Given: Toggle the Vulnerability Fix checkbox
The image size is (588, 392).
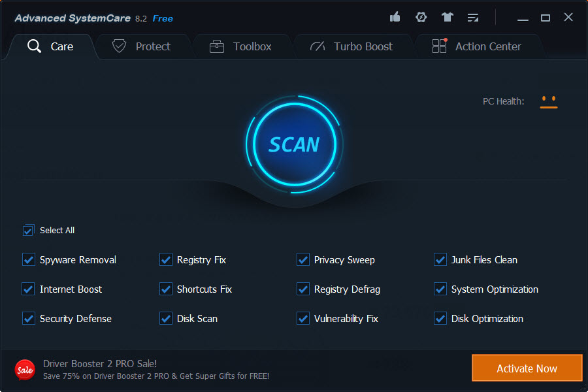Looking at the screenshot, I should 303,319.
